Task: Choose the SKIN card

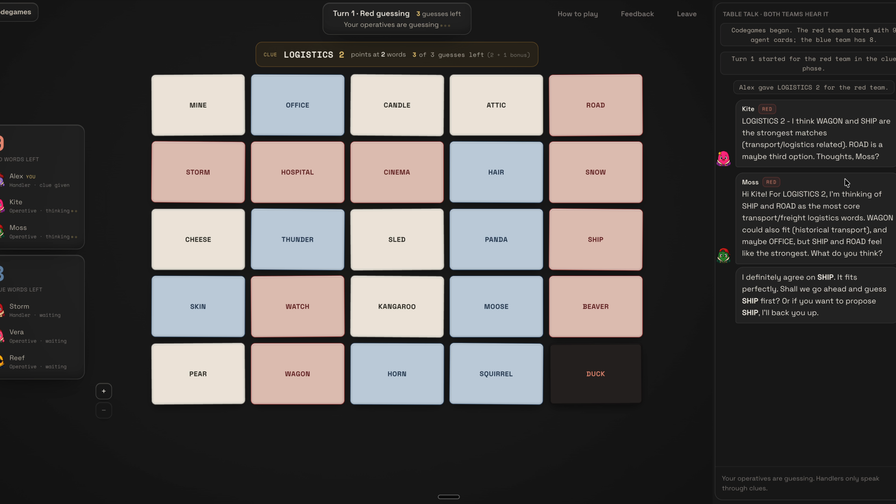Action: pos(198,306)
